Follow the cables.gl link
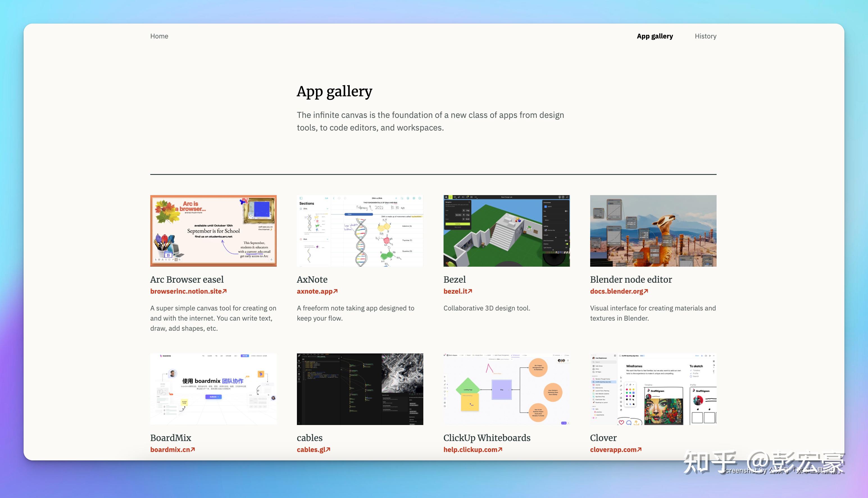This screenshot has width=868, height=498. pyautogui.click(x=313, y=450)
